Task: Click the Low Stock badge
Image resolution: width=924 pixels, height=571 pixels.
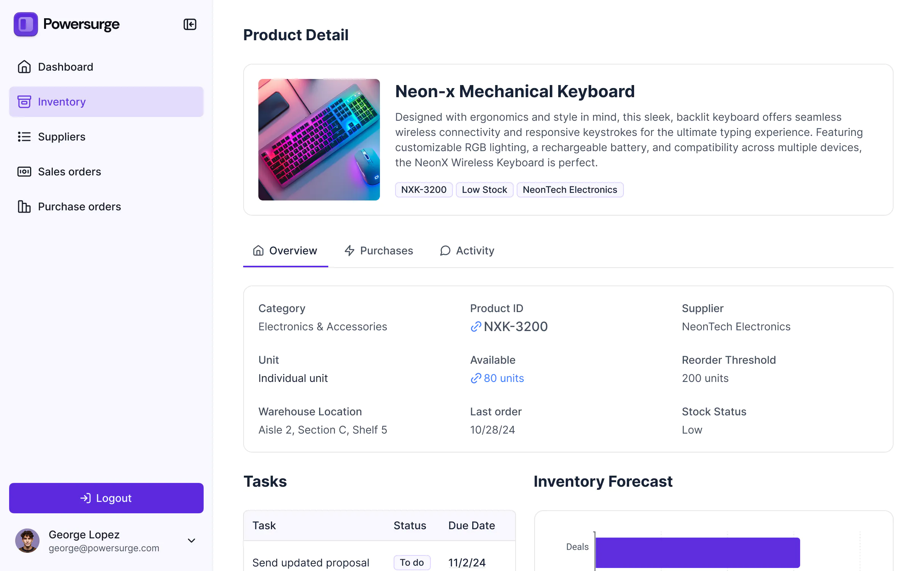Action: pos(484,189)
